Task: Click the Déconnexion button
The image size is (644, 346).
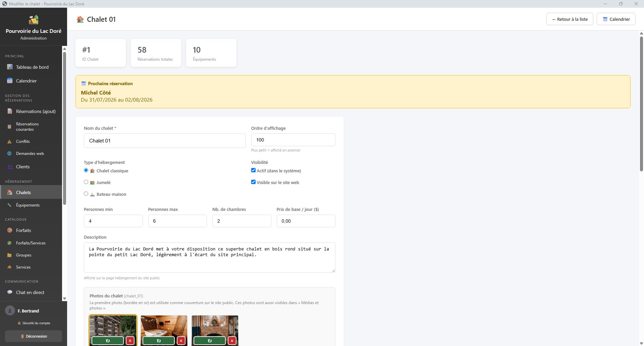Action: tap(34, 336)
